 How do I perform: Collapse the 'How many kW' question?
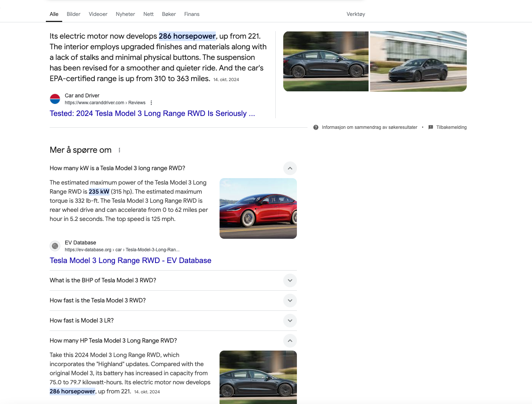(290, 168)
